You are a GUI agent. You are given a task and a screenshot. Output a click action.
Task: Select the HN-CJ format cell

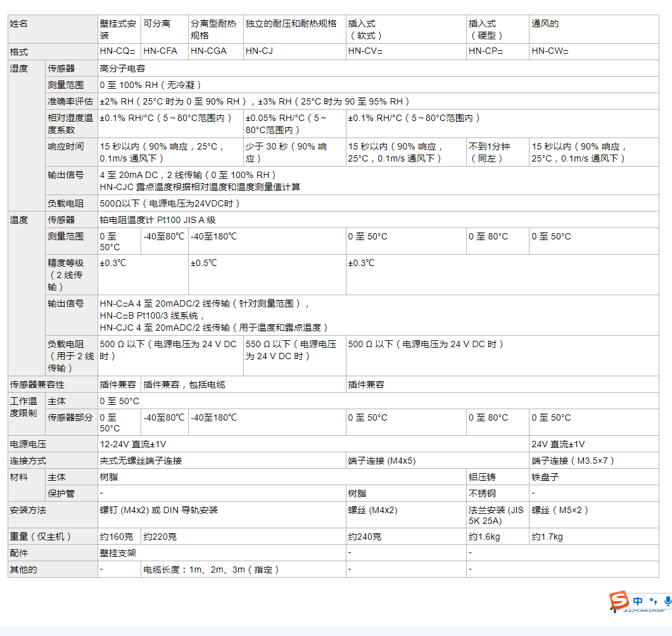tap(259, 51)
